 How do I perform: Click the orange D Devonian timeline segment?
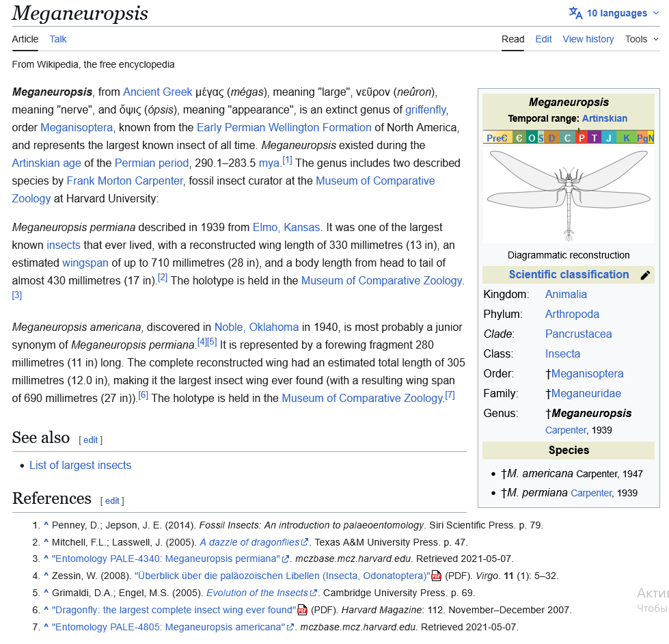coord(551,138)
